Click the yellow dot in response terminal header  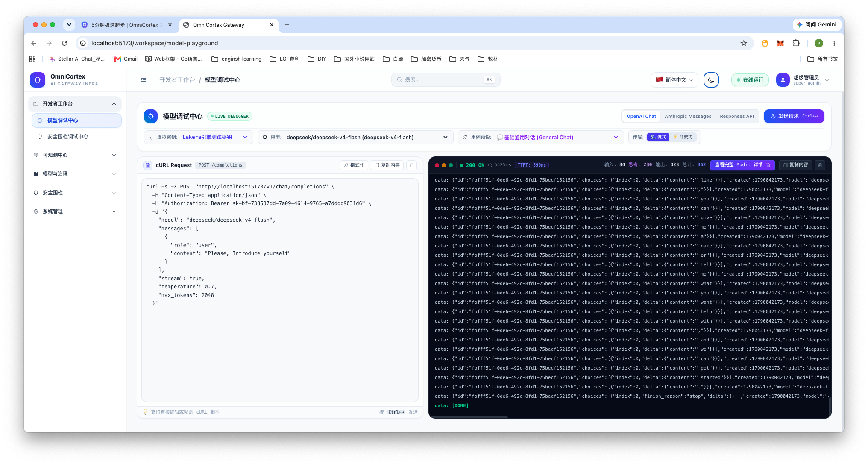(444, 165)
